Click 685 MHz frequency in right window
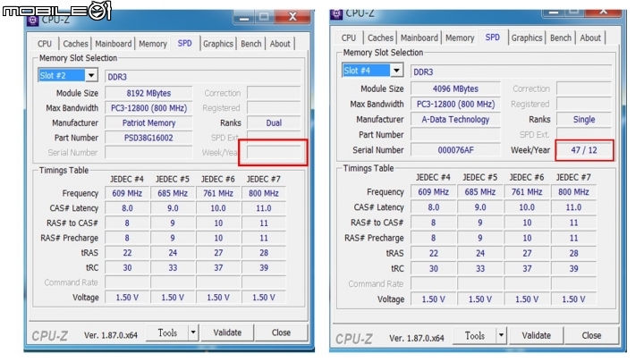644x362 pixels. (x=480, y=191)
